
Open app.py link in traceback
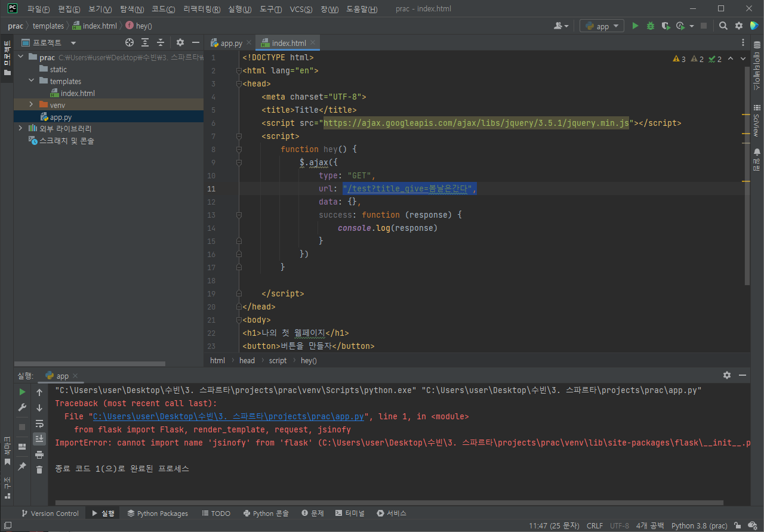(x=229, y=416)
